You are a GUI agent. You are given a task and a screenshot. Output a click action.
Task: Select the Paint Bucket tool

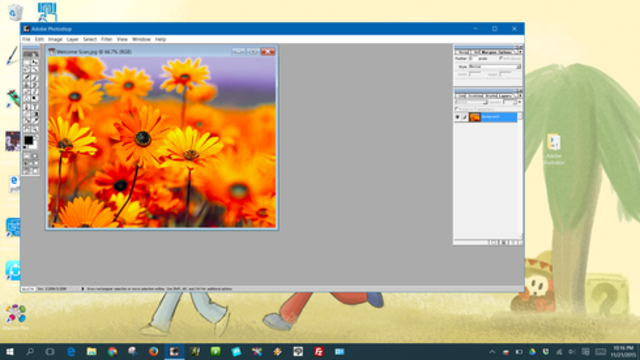(27, 120)
